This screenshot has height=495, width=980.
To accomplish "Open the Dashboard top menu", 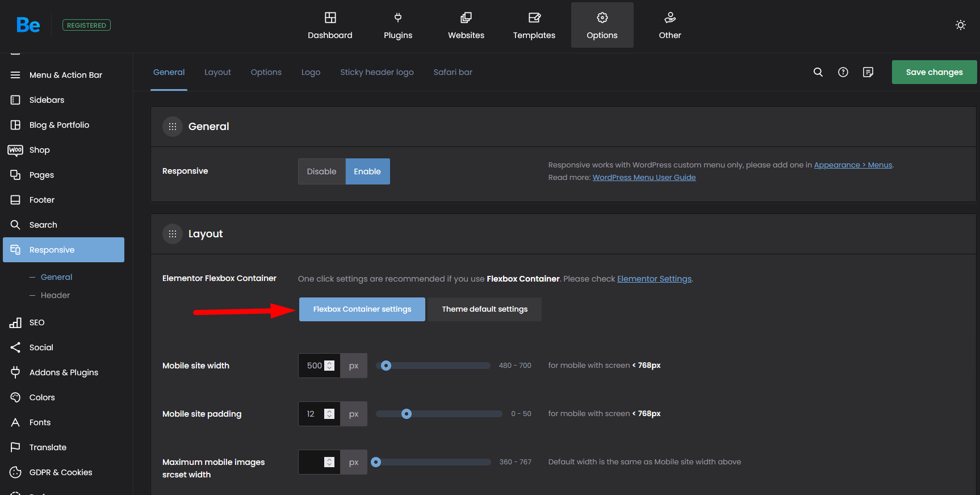I will coord(330,25).
